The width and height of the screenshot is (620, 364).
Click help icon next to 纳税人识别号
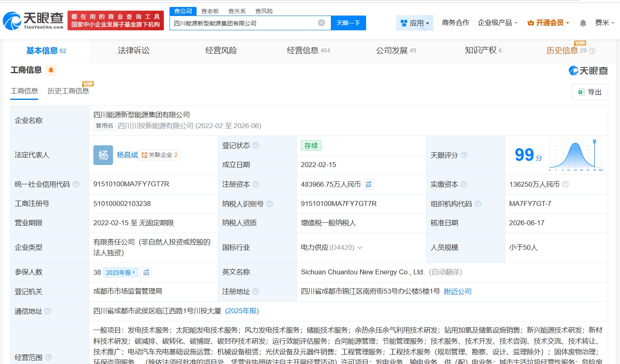(x=269, y=204)
